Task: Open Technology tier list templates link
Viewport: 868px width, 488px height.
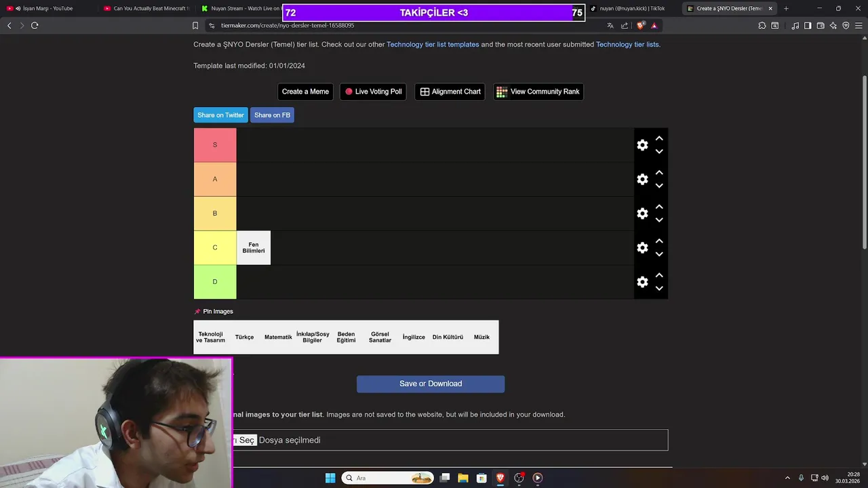Action: point(433,45)
